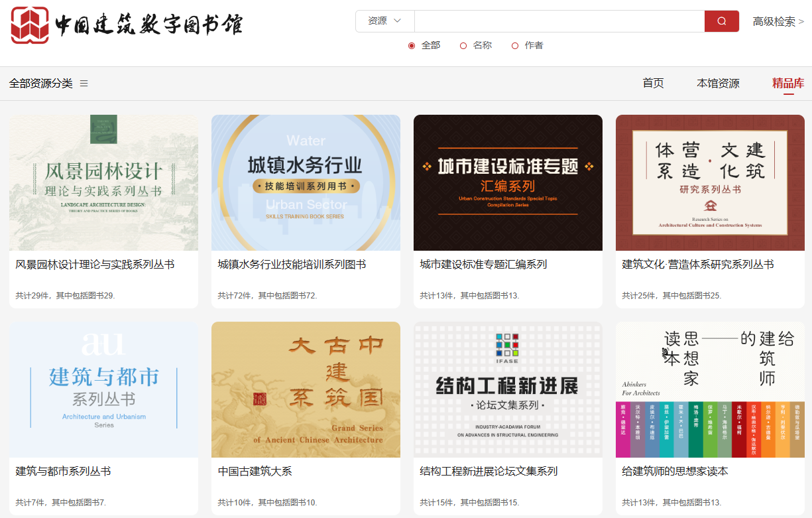Select the 名称 search radio option
The height and width of the screenshot is (518, 812).
point(463,46)
